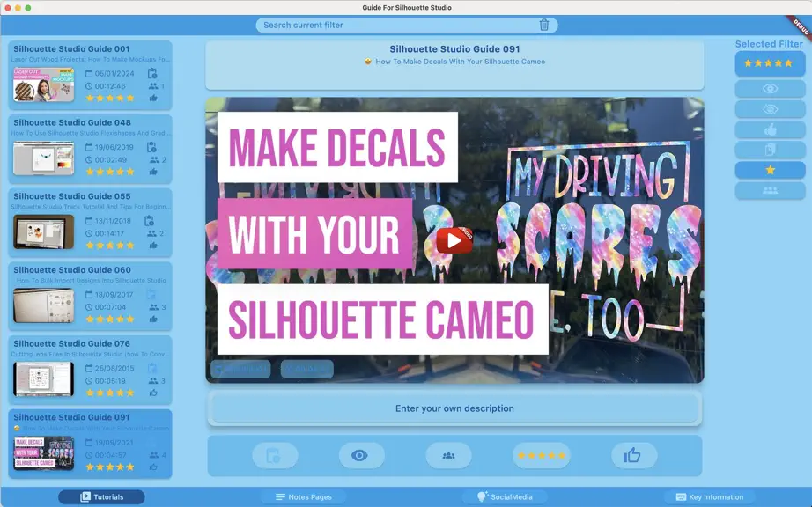Click the date 25/08/2015

point(114,368)
